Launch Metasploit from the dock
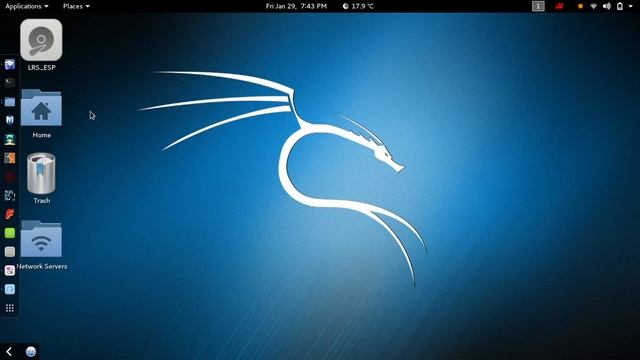The width and height of the screenshot is (640, 360). point(10,120)
